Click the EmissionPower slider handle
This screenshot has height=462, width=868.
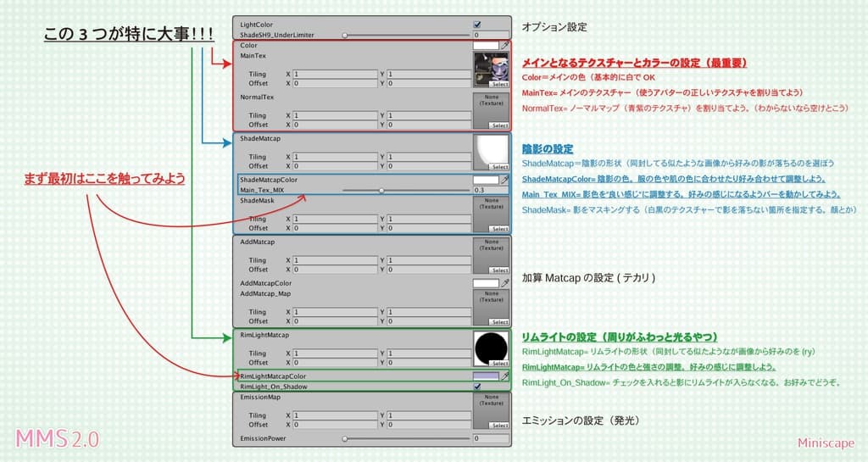[x=345, y=438]
